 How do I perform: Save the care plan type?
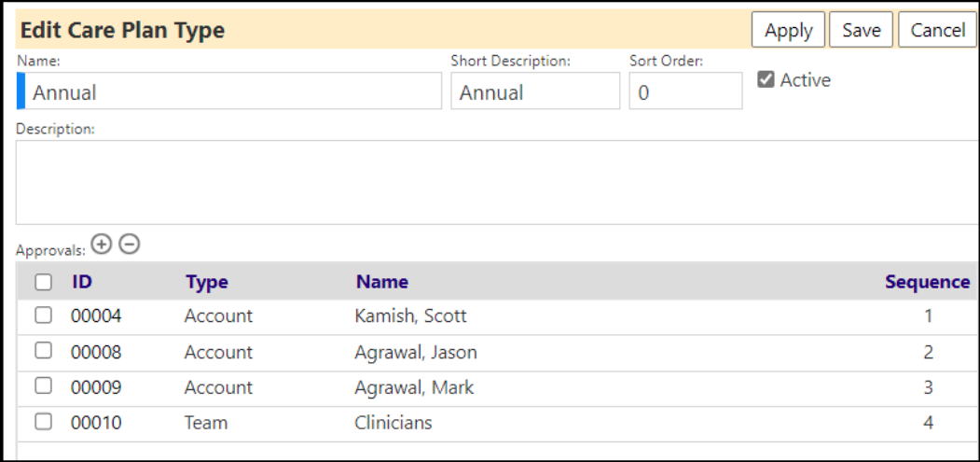pos(862,30)
